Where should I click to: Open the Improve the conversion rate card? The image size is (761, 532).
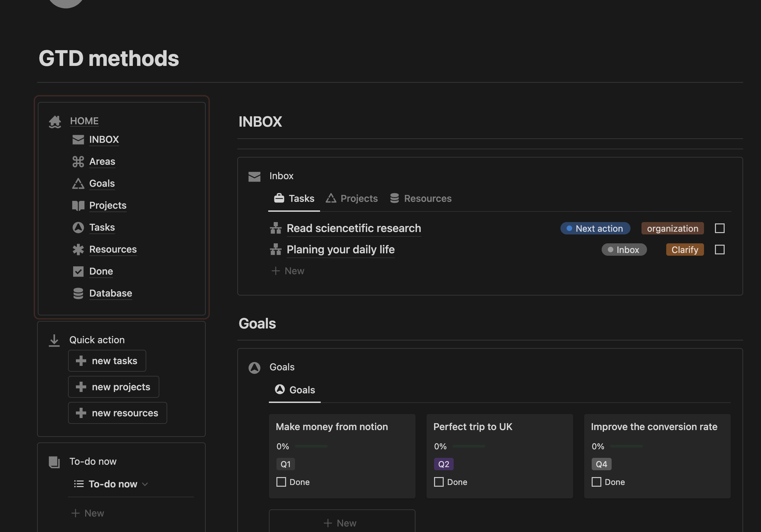click(657, 456)
